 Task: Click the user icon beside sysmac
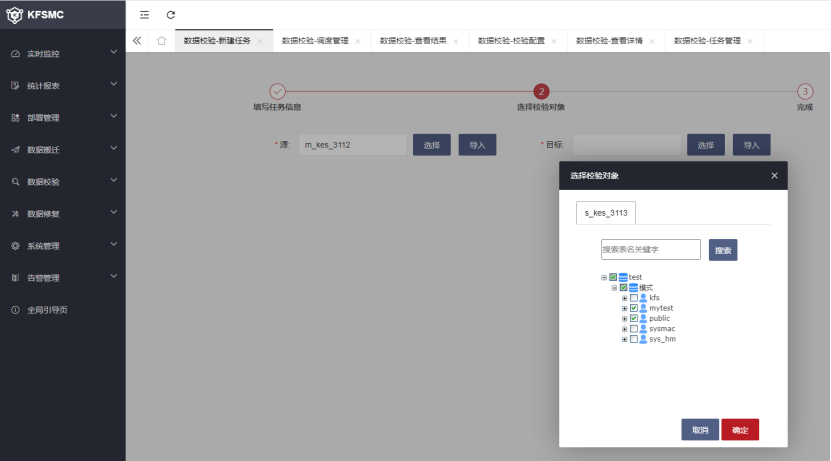pos(643,329)
